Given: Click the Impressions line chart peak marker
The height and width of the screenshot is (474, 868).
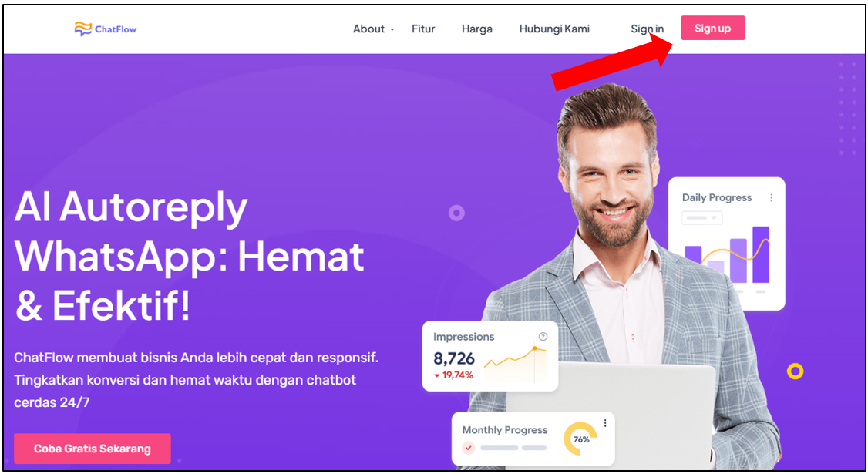Looking at the screenshot, I should [535, 348].
